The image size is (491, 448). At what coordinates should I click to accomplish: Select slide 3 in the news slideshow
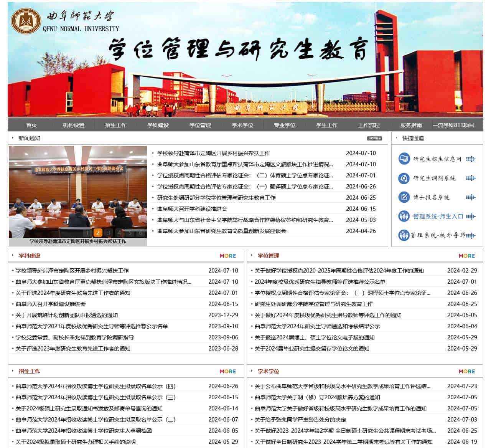[109, 233]
